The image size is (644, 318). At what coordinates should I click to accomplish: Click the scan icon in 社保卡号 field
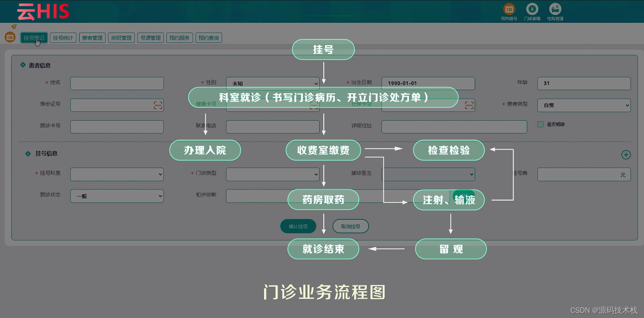click(469, 105)
